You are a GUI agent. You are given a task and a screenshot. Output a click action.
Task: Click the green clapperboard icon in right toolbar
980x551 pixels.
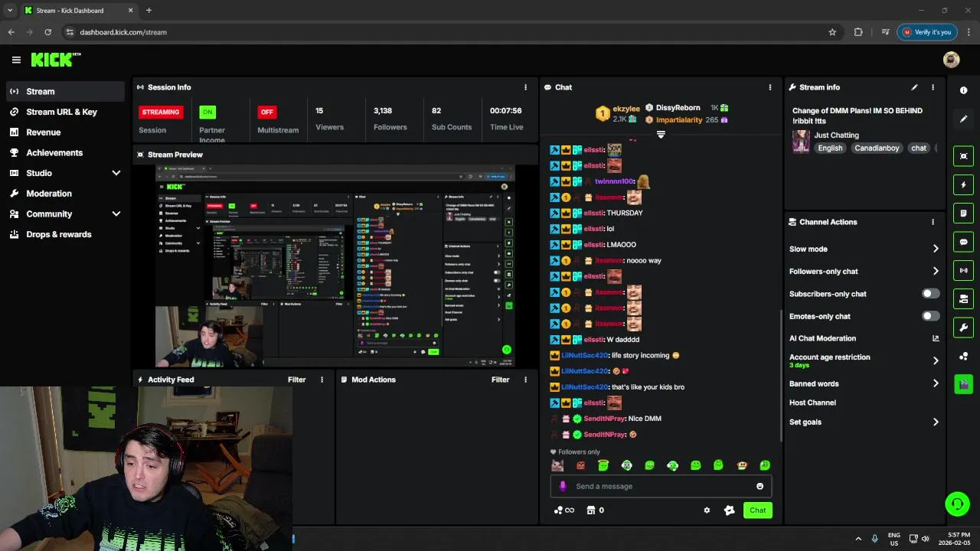pos(964,383)
